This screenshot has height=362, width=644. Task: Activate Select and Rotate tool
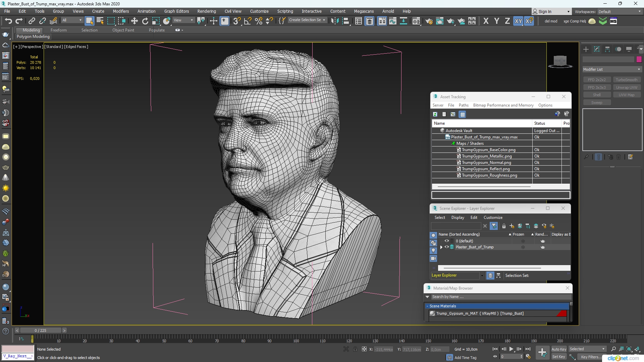[145, 21]
